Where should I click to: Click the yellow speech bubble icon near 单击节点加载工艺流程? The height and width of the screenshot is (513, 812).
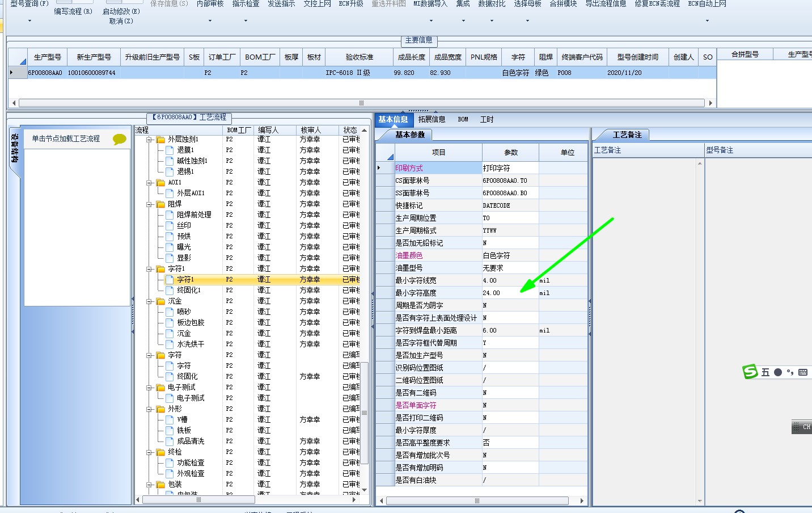pyautogui.click(x=119, y=139)
